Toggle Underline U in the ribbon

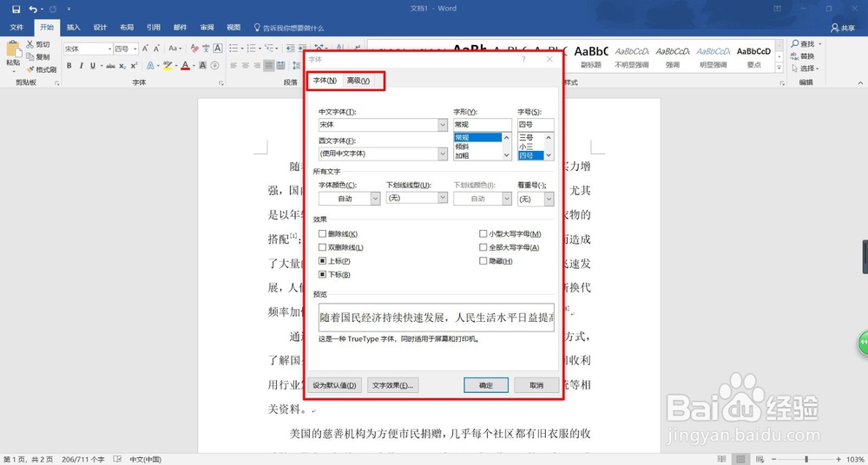93,66
